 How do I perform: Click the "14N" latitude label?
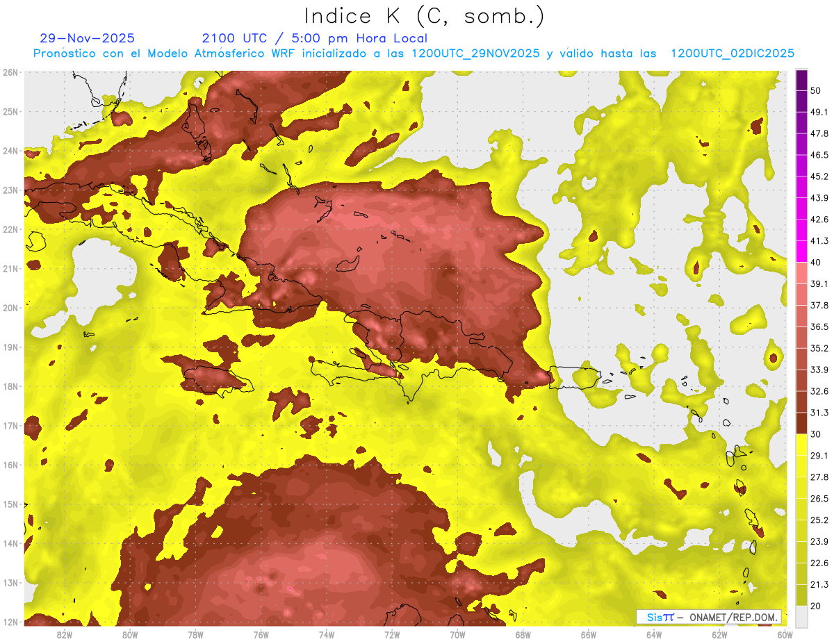point(10,543)
